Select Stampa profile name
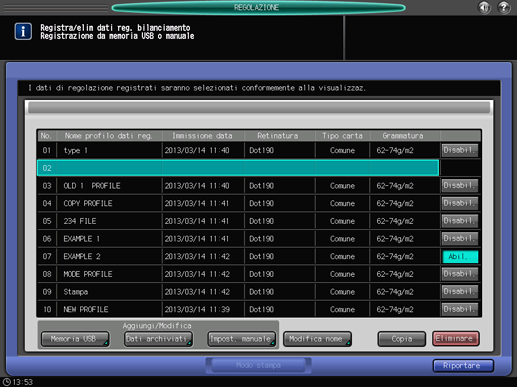Screen dimensions: 517x387 (76, 292)
